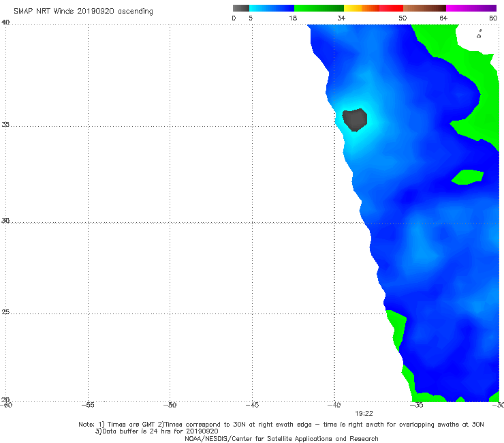The image size is (504, 443).
Task: Click the note '3)Data buffer is 24 hrs'
Action: [157, 431]
